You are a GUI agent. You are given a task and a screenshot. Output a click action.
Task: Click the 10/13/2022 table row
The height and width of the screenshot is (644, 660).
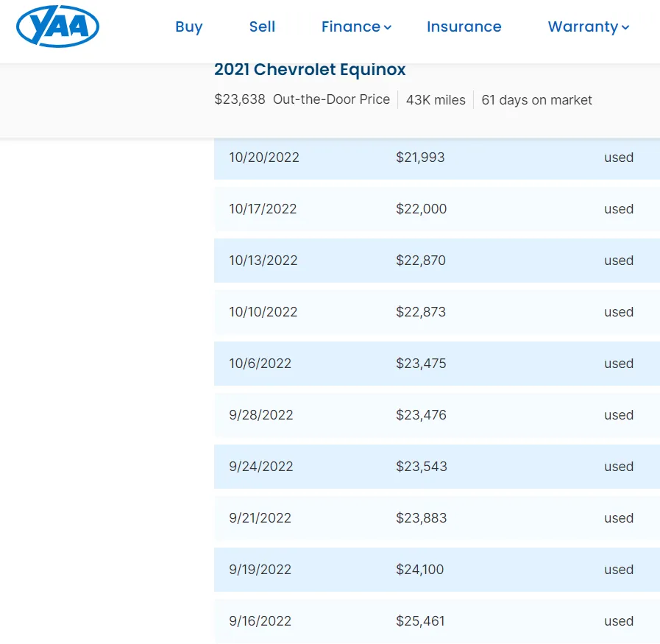(x=436, y=261)
